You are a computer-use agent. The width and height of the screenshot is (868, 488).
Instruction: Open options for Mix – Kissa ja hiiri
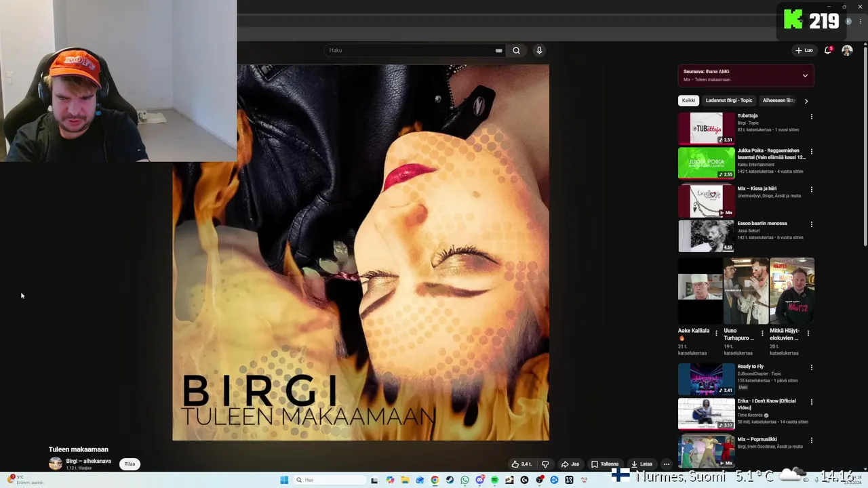[x=811, y=189]
